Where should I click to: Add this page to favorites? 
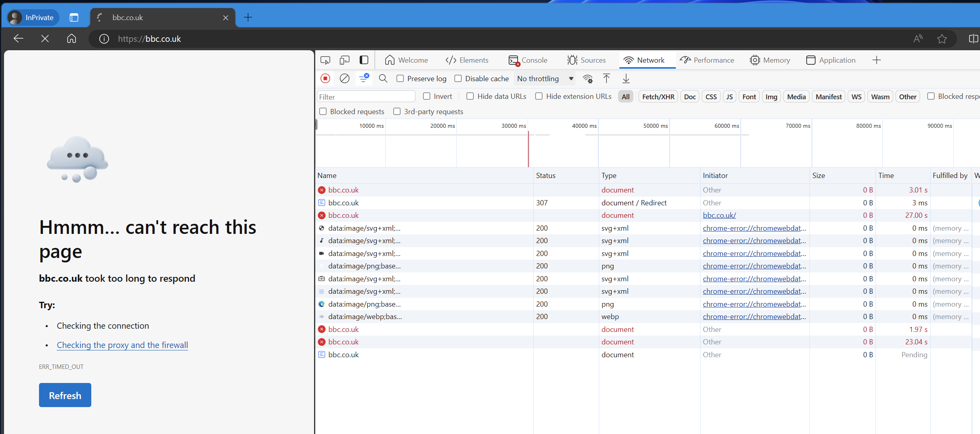(942, 39)
